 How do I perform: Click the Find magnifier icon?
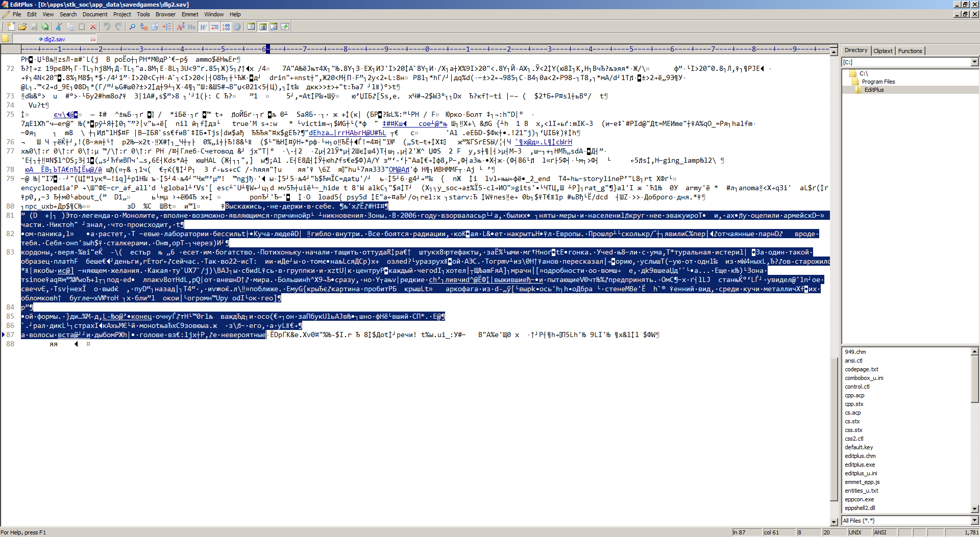click(132, 27)
